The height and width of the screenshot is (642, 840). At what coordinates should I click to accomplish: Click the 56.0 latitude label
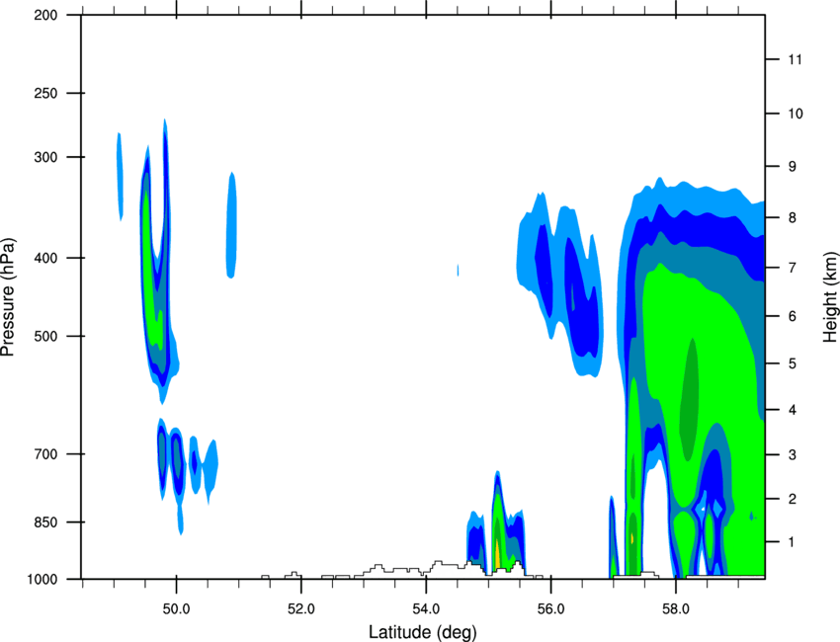coord(551,609)
